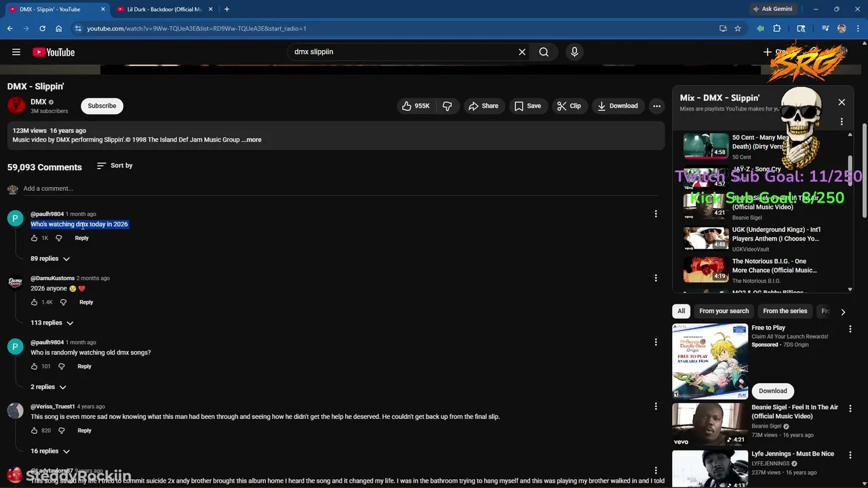Open the Sort by comments dropdown
868x488 pixels.
click(x=115, y=165)
